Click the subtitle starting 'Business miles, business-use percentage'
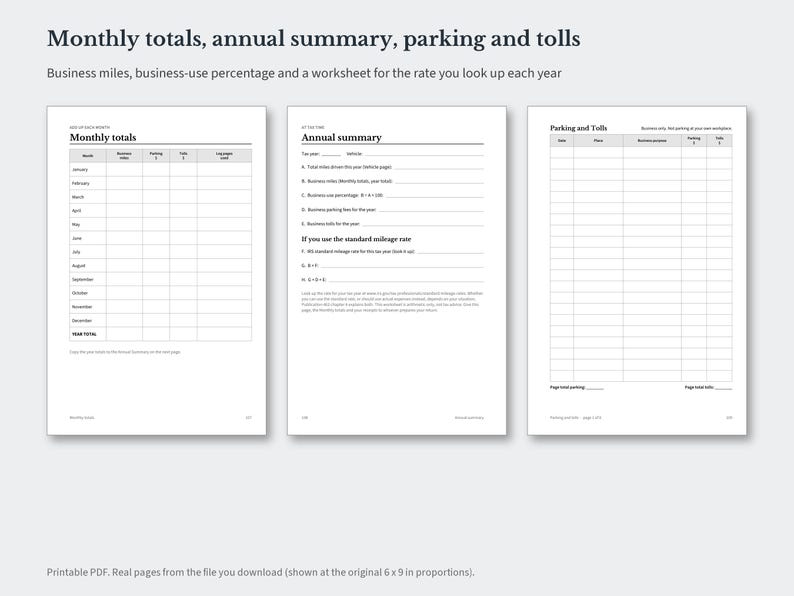This screenshot has width=794, height=596. pos(304,73)
